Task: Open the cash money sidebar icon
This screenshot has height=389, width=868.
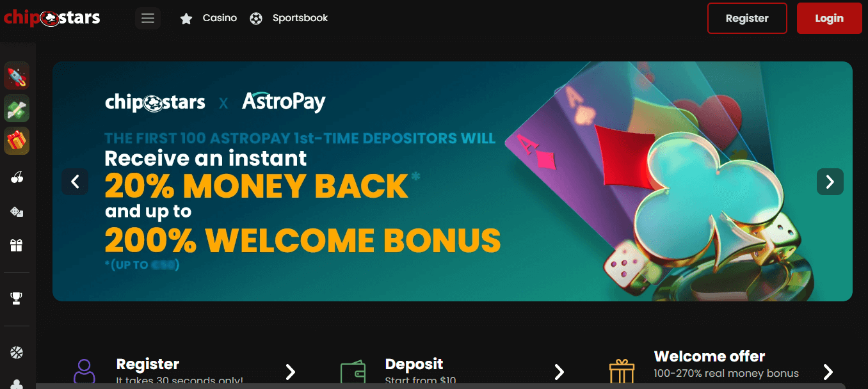Action: tap(17, 108)
